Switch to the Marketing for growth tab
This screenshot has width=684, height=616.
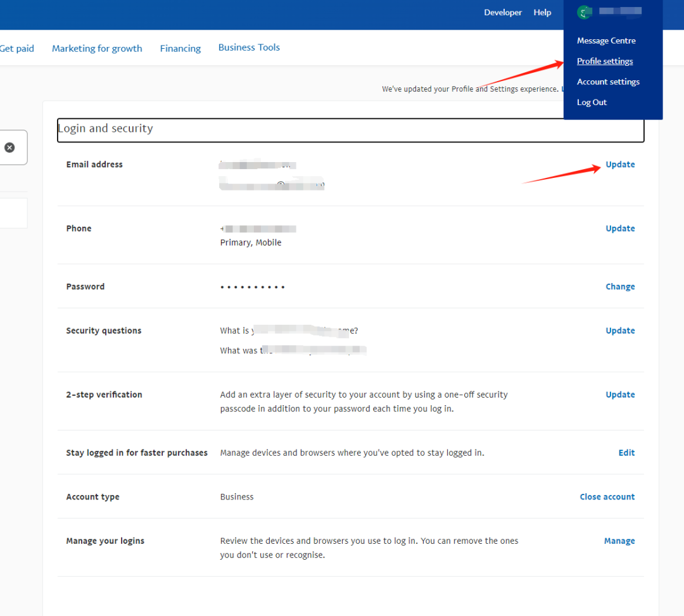point(97,48)
